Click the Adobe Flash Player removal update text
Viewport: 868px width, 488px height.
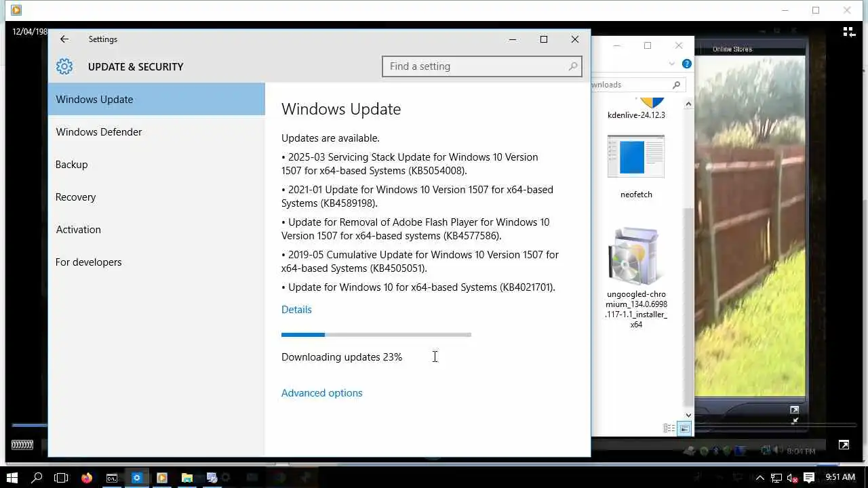416,228
